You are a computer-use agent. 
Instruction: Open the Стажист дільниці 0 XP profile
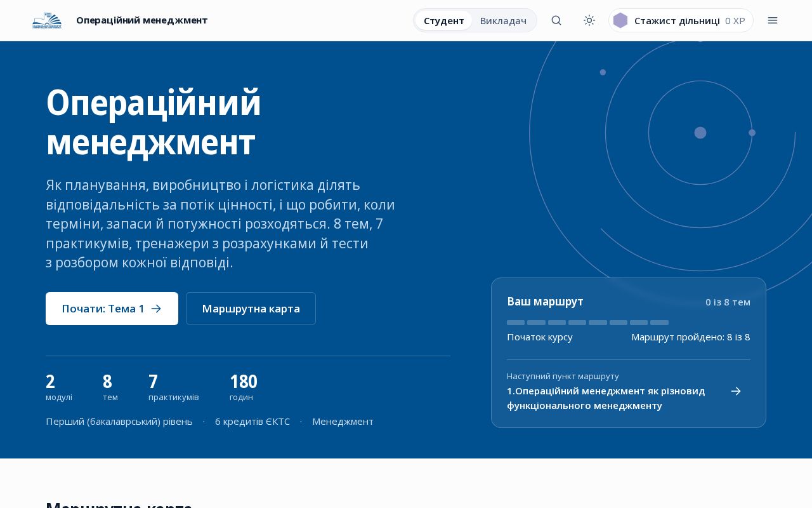[681, 20]
